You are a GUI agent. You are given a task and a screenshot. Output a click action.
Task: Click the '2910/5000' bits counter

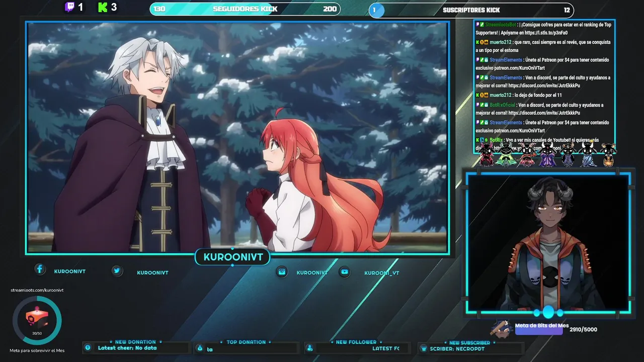(x=584, y=330)
